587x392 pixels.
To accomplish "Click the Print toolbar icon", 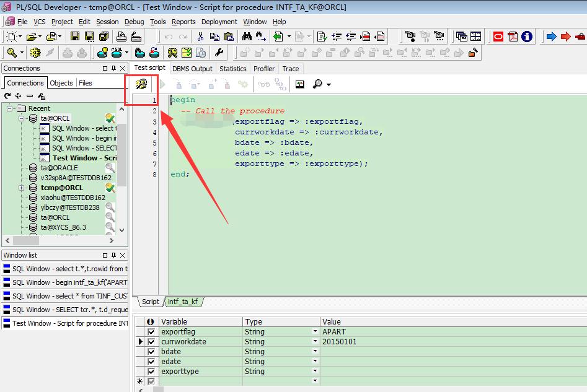I will [120, 36].
